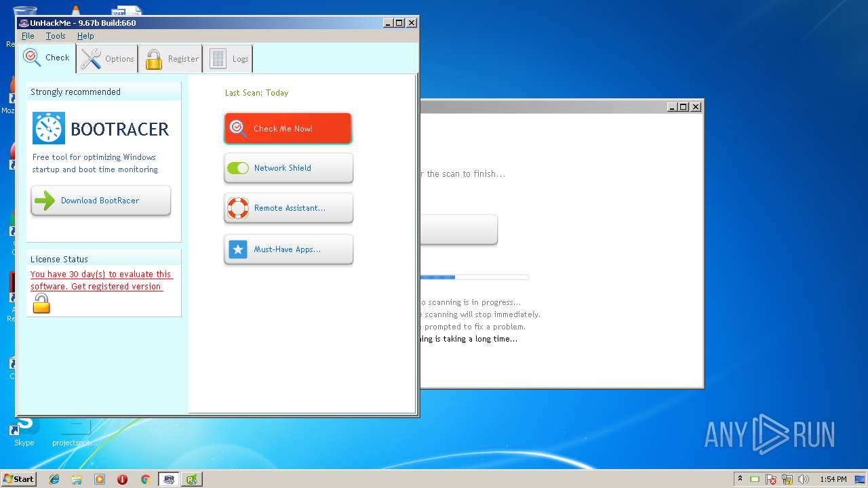868x488 pixels.
Task: Show hidden tray icons arrow
Action: (740, 479)
